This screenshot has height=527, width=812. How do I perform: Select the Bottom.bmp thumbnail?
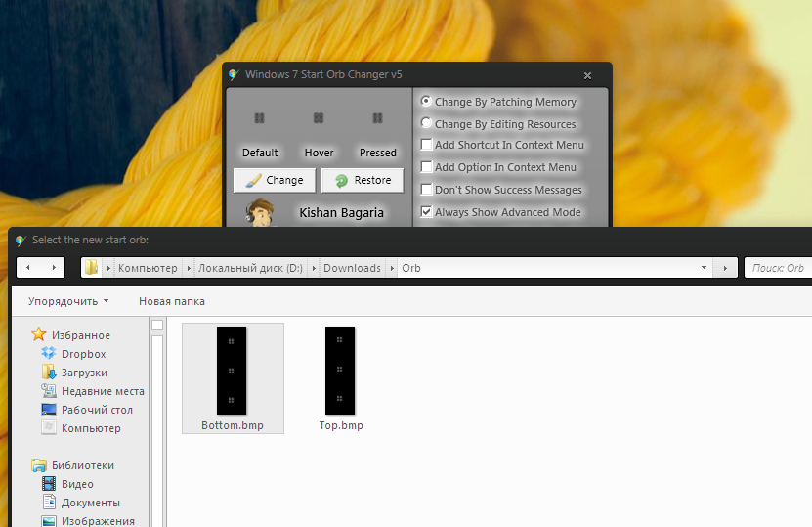click(232, 370)
